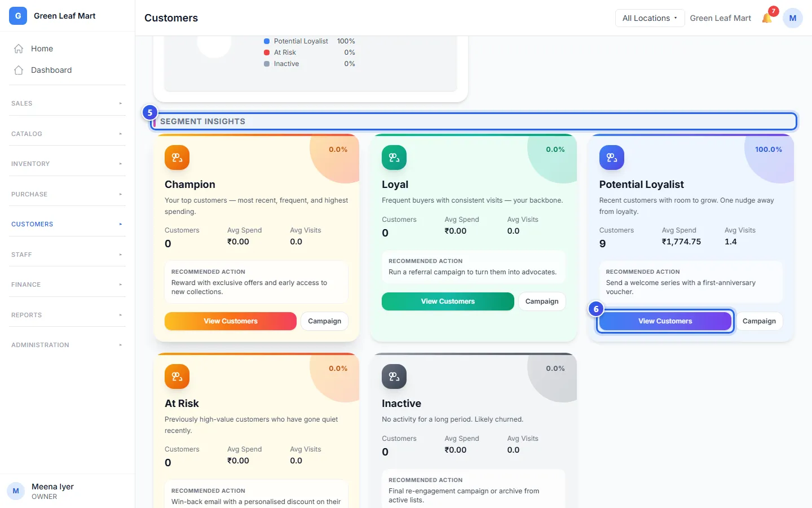Click the gray Inactive legend swatch
The width and height of the screenshot is (812, 508).
coord(267,64)
